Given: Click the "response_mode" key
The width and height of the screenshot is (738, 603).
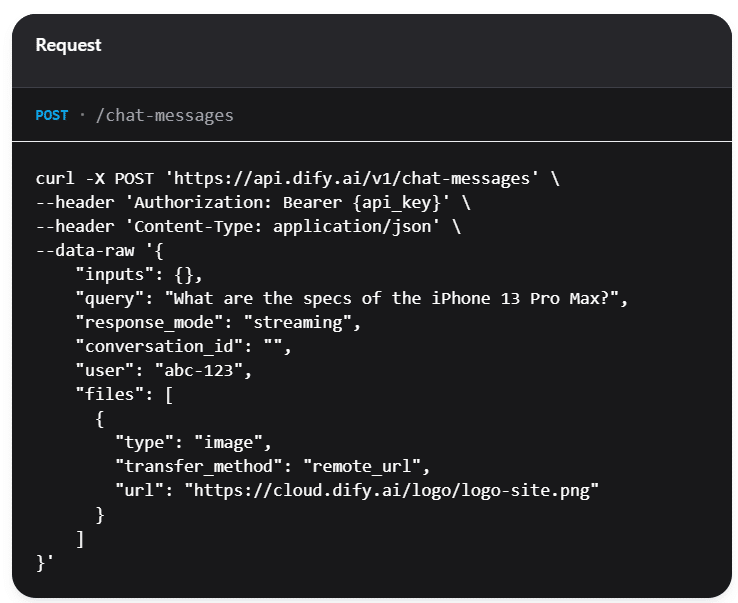Looking at the screenshot, I should [x=149, y=322].
